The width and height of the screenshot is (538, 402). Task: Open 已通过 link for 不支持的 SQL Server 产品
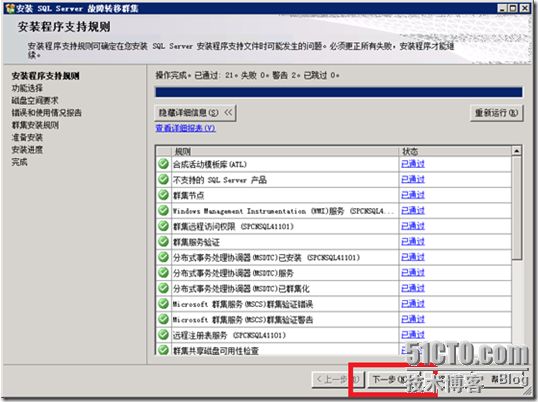(x=413, y=179)
